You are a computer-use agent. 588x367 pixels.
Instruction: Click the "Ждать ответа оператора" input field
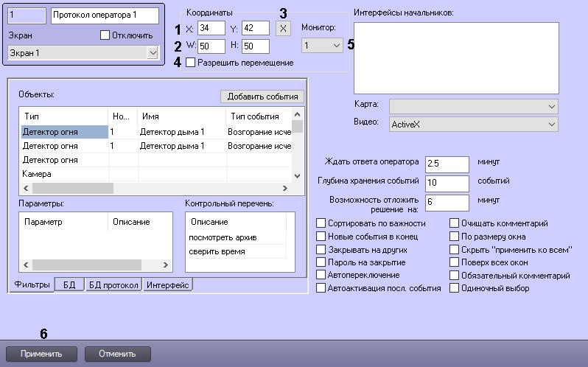pyautogui.click(x=447, y=164)
